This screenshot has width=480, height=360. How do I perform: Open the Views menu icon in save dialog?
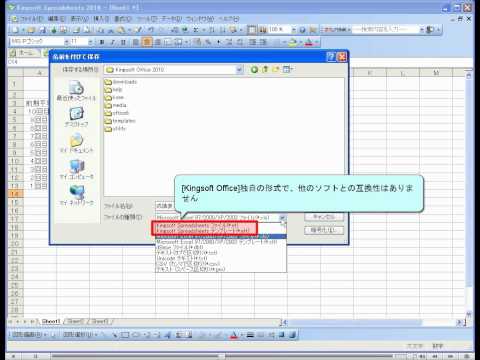coord(287,69)
